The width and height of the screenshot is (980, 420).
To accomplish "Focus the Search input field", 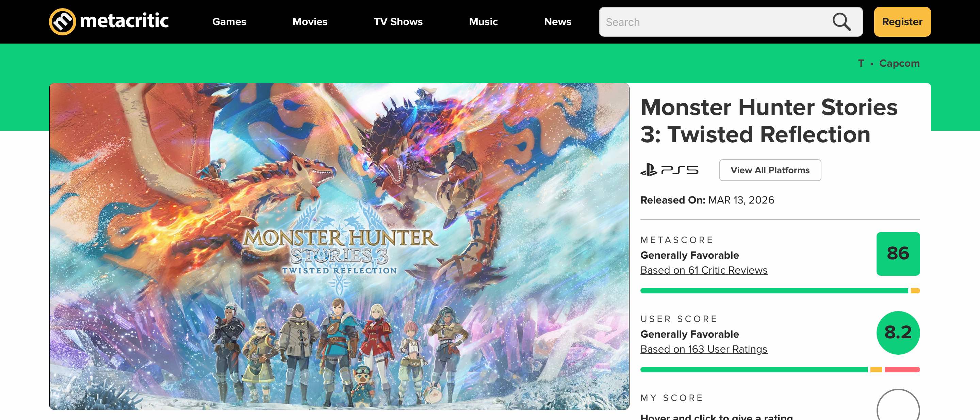I will [x=715, y=22].
